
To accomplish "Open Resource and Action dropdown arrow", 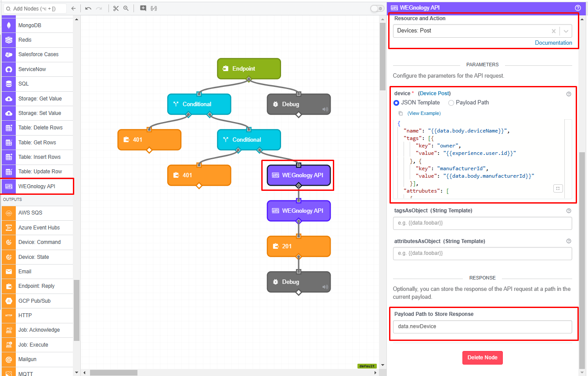I will click(566, 31).
